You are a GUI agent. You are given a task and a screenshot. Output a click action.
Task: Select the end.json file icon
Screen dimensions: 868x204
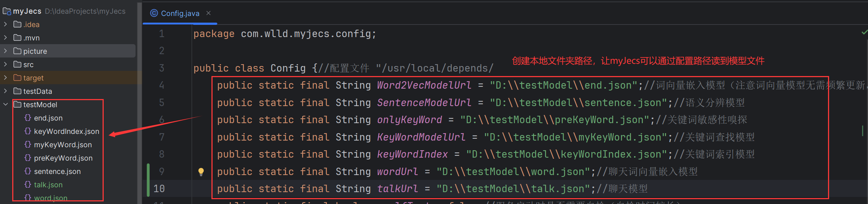[x=28, y=118]
